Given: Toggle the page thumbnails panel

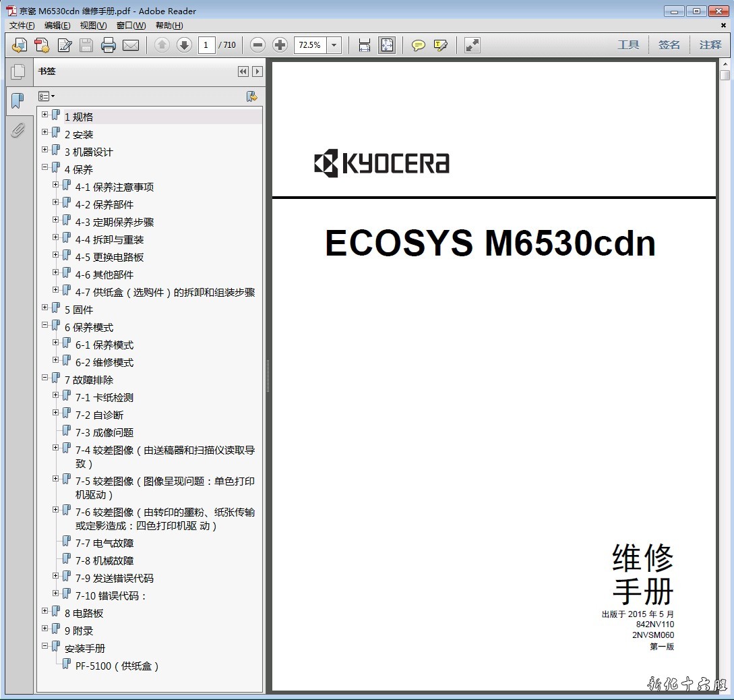Looking at the screenshot, I should pyautogui.click(x=18, y=71).
